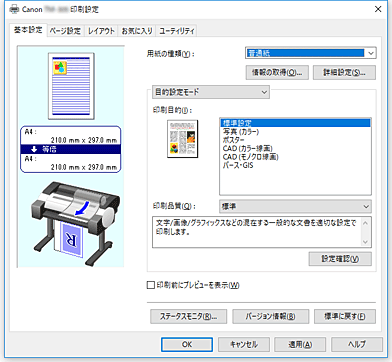Confirm with the OK button
392x362 pixels.
tap(187, 344)
